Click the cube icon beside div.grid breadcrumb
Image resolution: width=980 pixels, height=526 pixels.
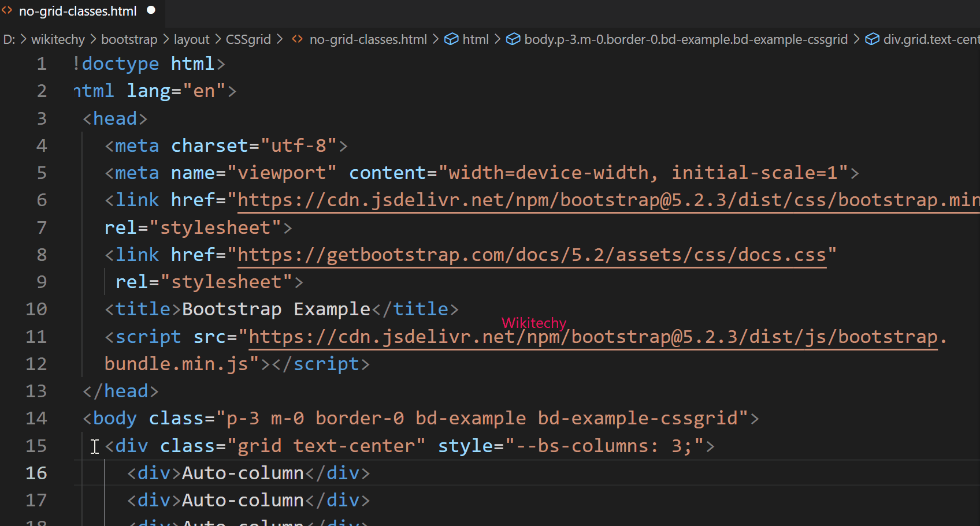[873, 39]
